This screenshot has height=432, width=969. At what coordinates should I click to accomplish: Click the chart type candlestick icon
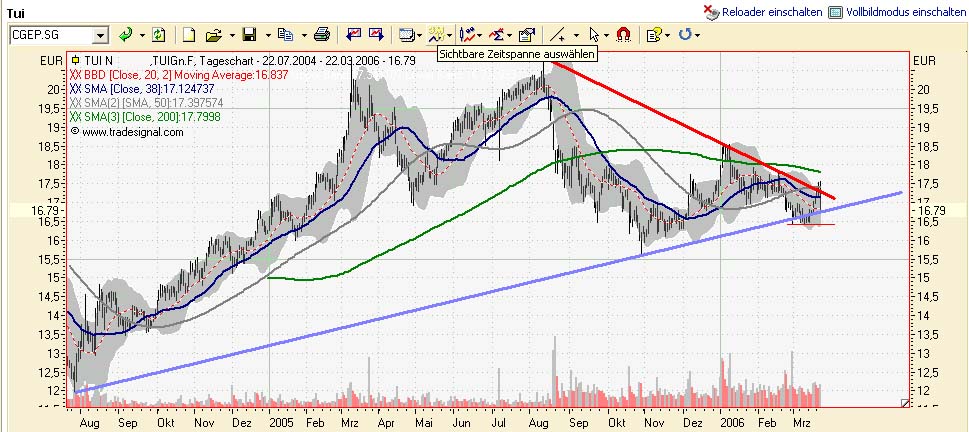tap(468, 35)
